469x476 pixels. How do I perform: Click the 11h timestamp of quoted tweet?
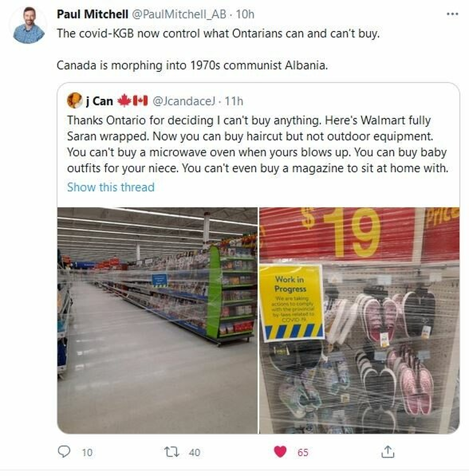(234, 101)
